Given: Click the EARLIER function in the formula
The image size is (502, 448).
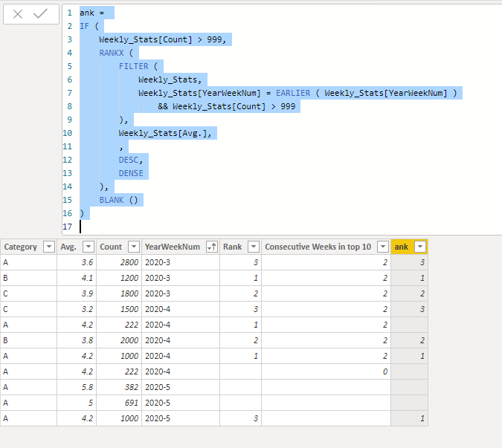Looking at the screenshot, I should coord(293,93).
